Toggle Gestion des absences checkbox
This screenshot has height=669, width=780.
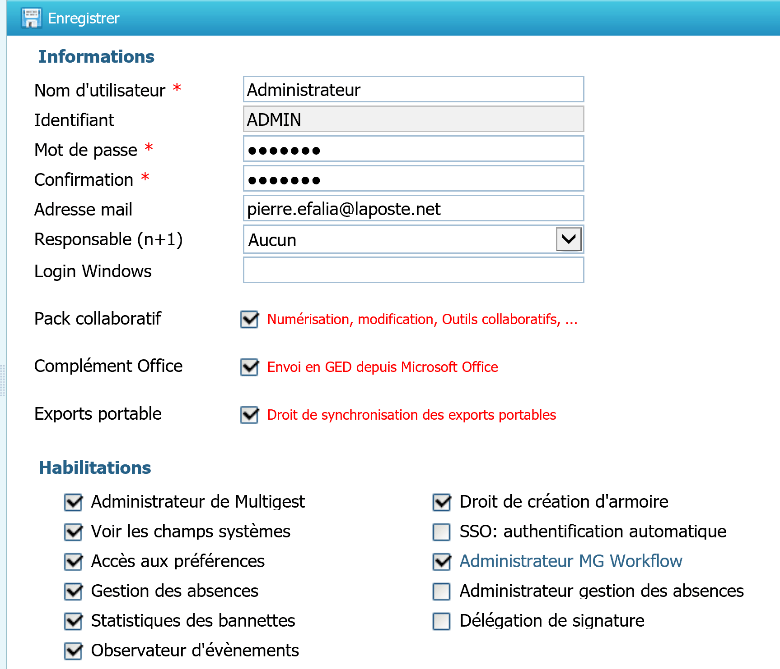click(73, 591)
